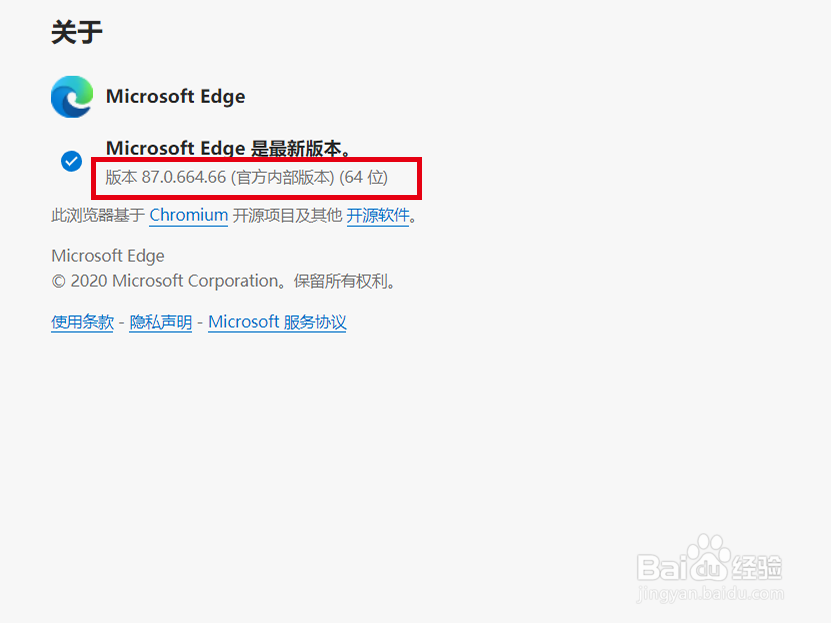Click the jingyan.baidu.com watermark text

(710, 594)
